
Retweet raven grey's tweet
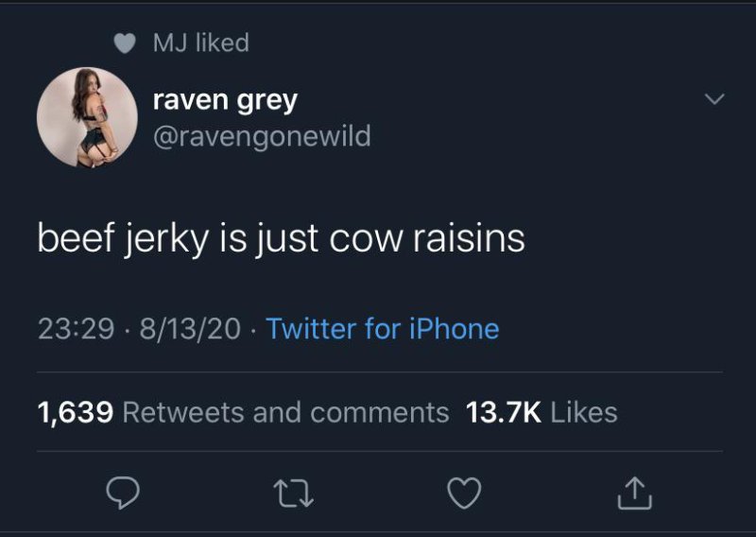click(x=293, y=492)
